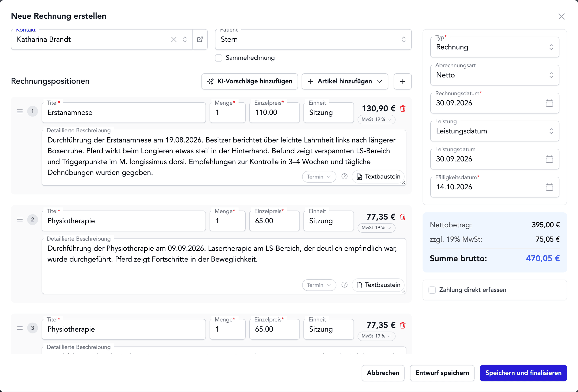
Task: Delete invoice position 2 via trash icon
Action: click(403, 217)
